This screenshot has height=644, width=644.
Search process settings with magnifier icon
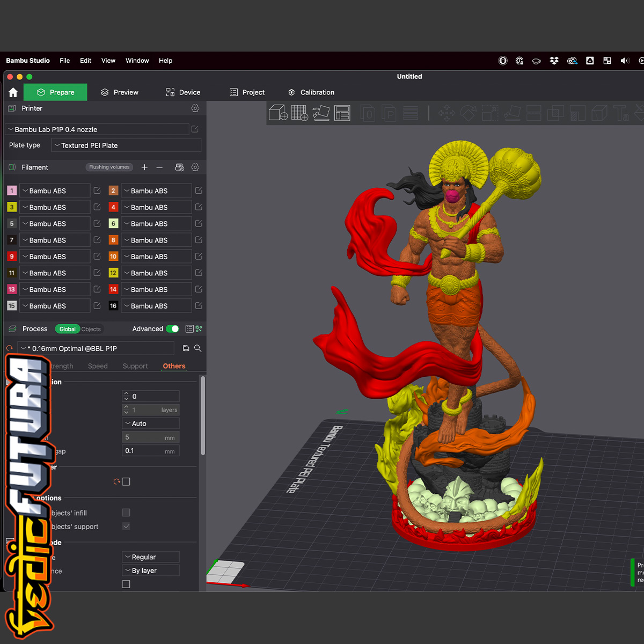(x=198, y=348)
